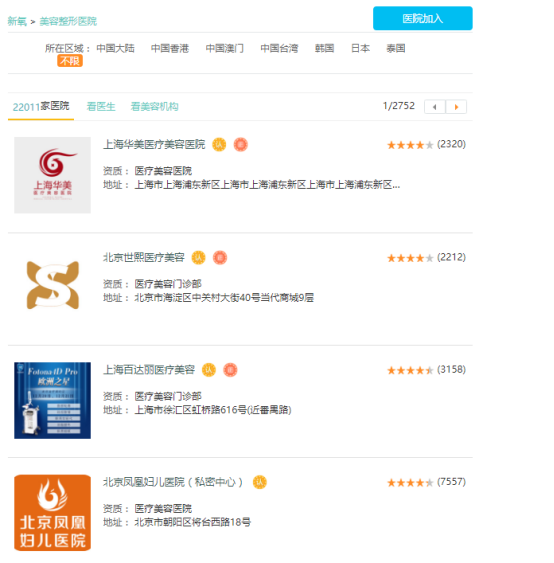The height and width of the screenshot is (563, 554).
Task: Click the 医院加入 button
Action: click(423, 18)
